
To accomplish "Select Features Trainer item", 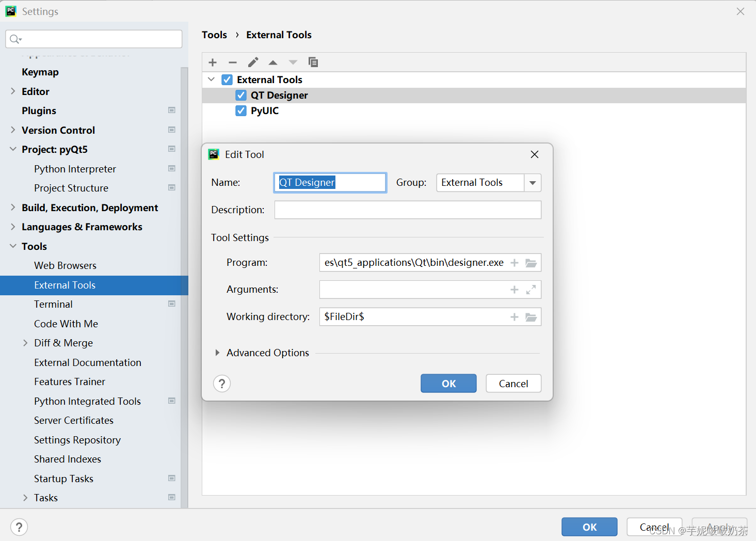I will (70, 381).
